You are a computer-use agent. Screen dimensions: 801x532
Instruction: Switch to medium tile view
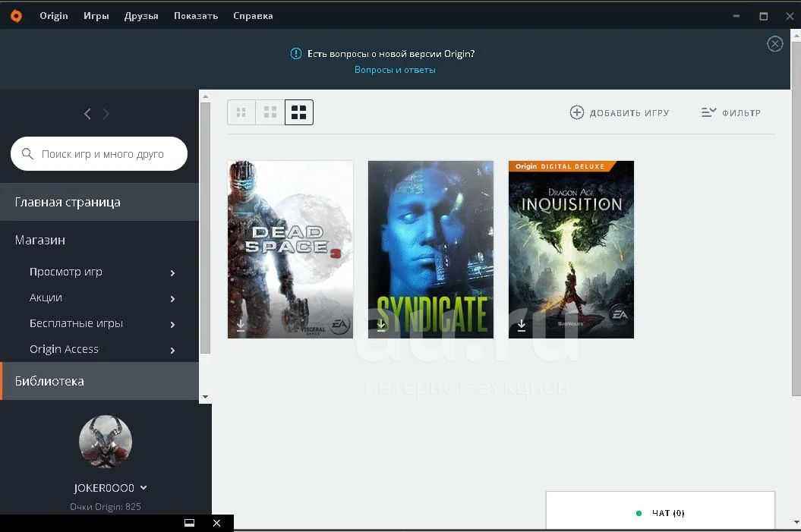(x=270, y=112)
